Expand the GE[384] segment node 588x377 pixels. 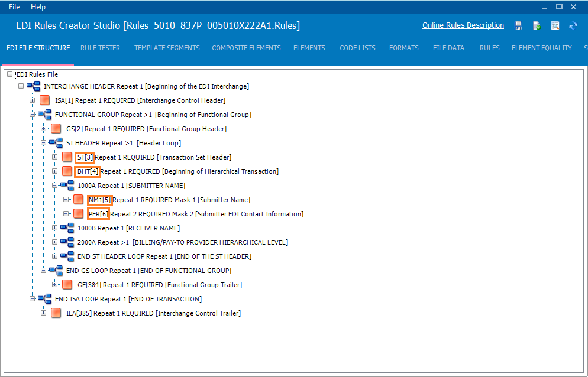[55, 285]
